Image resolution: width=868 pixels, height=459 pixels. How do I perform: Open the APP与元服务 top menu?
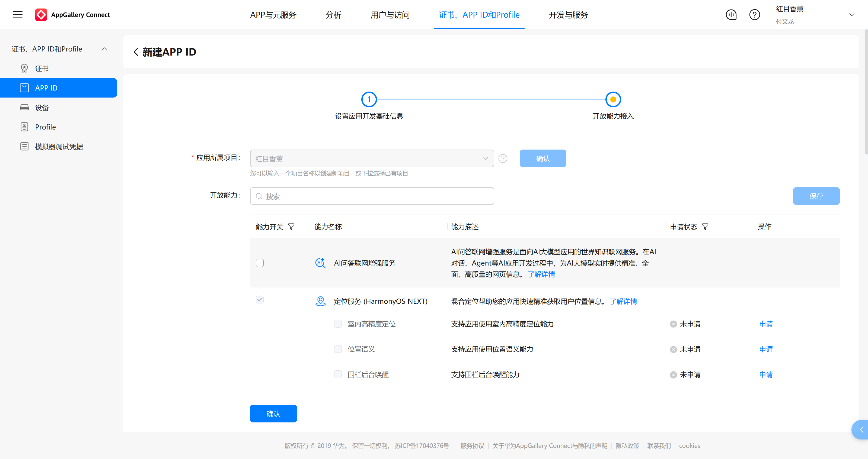pyautogui.click(x=273, y=15)
